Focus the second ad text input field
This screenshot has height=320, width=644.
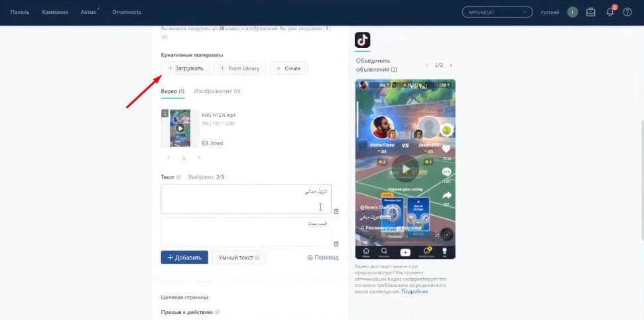pyautogui.click(x=246, y=232)
